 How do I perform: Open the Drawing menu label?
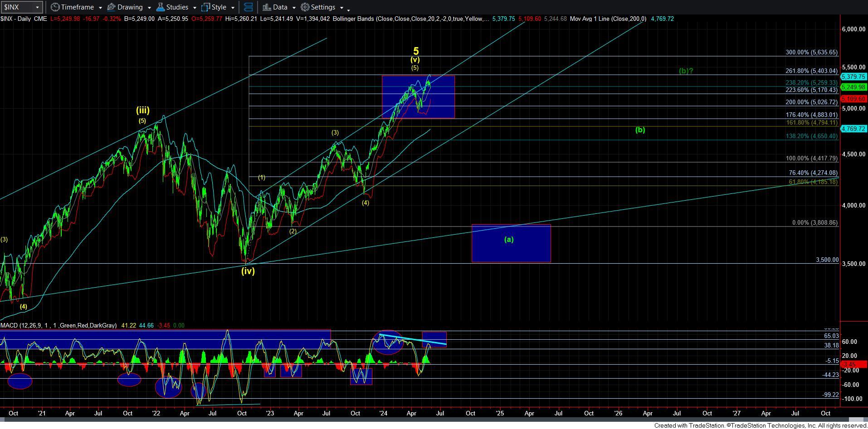tap(130, 7)
